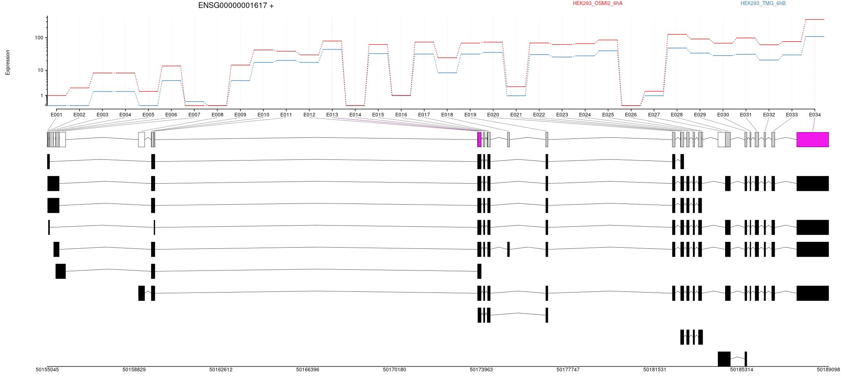Select the HEK293_TMG_6hB legend label
This screenshot has height=376, width=868.
pos(763,3)
